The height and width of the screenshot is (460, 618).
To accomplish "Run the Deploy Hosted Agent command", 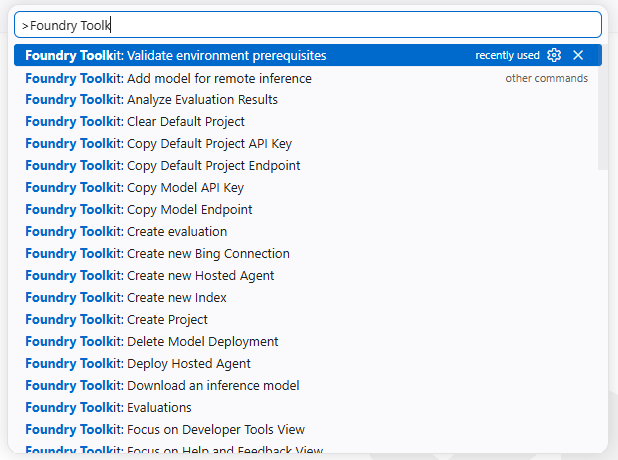I will coord(306,364).
